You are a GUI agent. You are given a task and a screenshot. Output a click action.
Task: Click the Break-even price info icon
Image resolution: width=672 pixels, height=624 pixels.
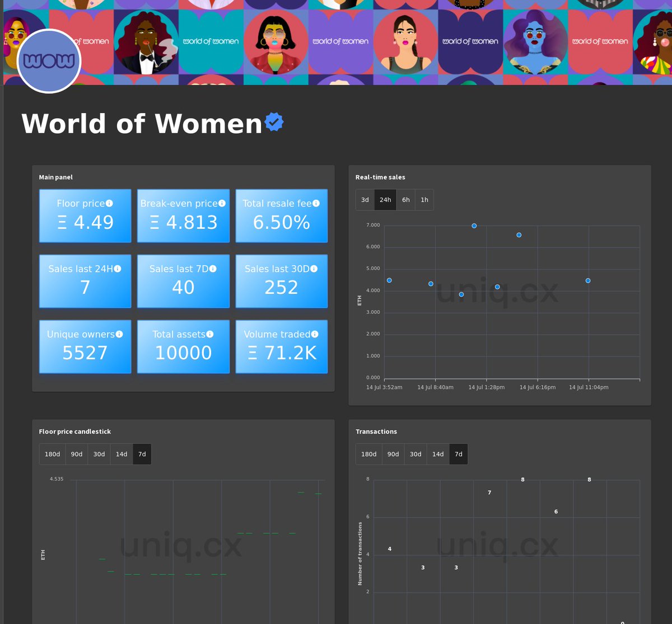[x=223, y=203]
